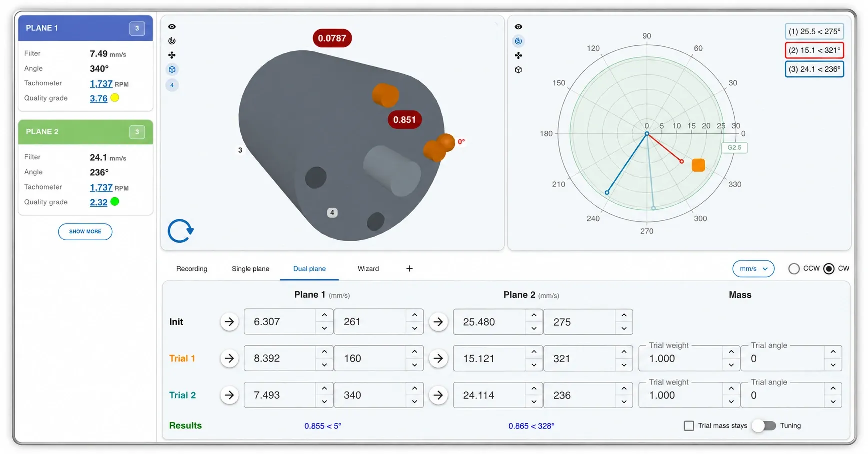The image size is (868, 454).
Task: Click Trial 2 row Plane 1 arrow button
Action: (229, 395)
